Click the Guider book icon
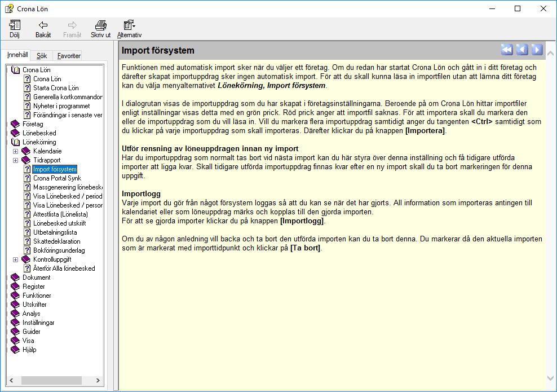 coord(15,332)
